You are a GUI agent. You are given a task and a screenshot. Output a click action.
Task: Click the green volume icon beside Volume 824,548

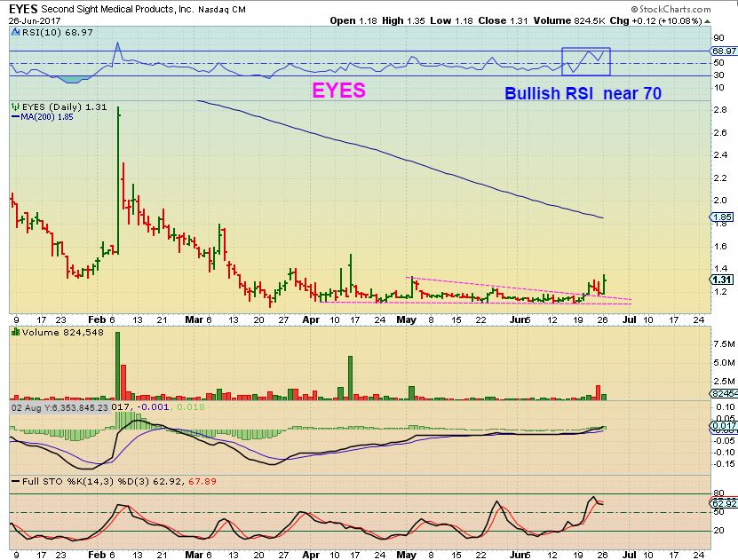pyautogui.click(x=15, y=333)
